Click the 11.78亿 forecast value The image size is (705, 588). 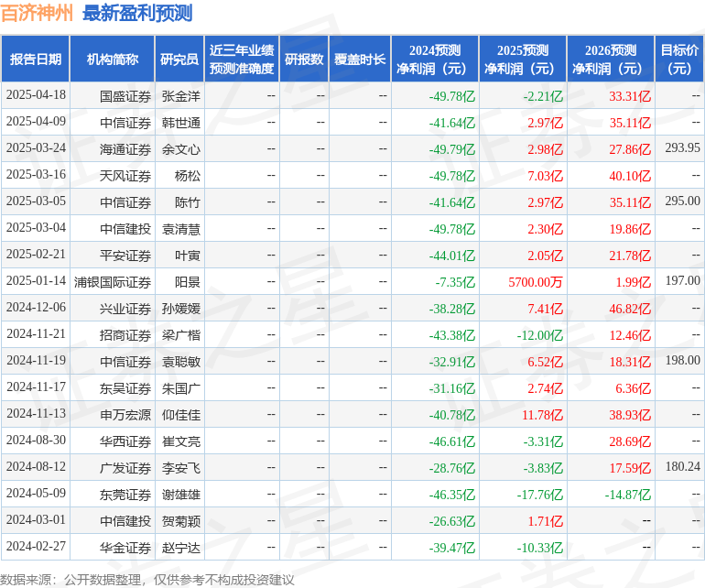542,415
